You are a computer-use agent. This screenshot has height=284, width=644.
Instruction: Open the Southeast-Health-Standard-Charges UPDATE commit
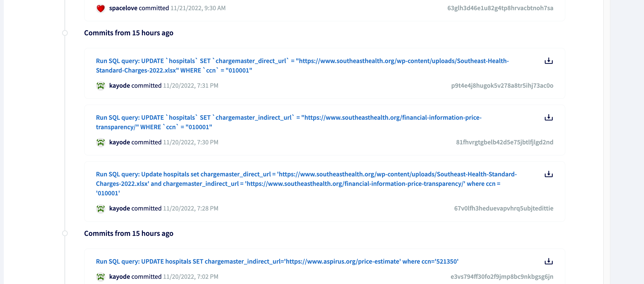[x=275, y=60]
